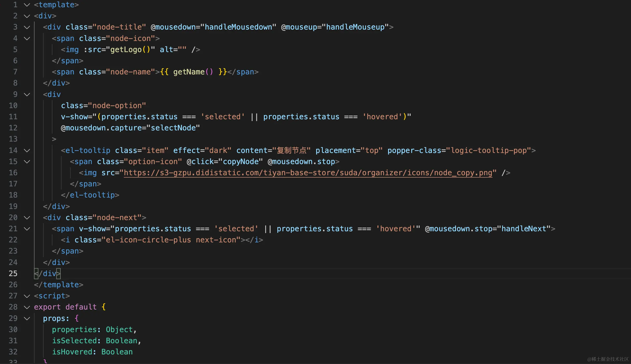
Task: Open the node_copy.png URL link
Action: pos(308,173)
